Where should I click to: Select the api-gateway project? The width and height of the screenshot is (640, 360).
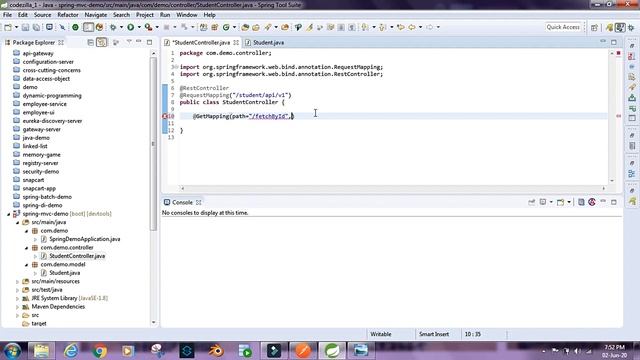(x=38, y=53)
